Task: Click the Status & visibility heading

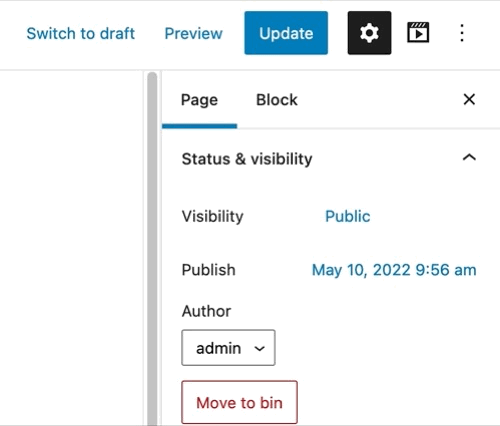Action: point(247,159)
